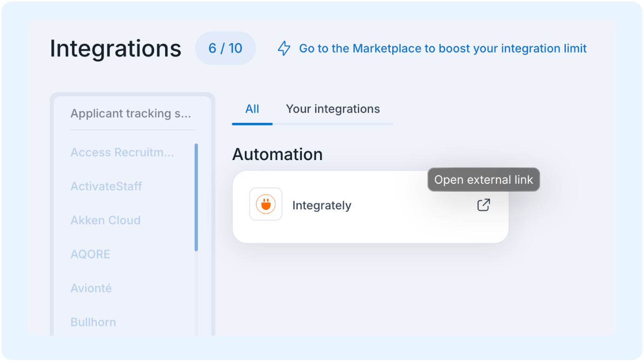Viewport: 644px width, 362px height.
Task: Choose AQORE from the sidebar list
Action: coord(90,254)
